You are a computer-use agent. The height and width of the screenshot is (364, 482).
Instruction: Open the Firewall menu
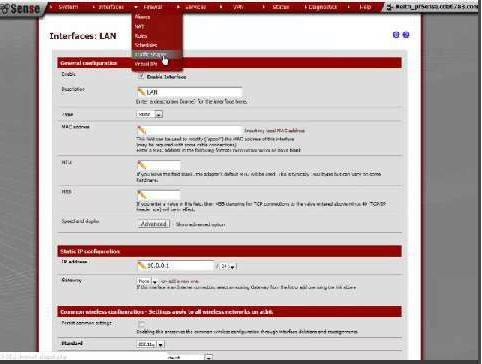click(153, 7)
